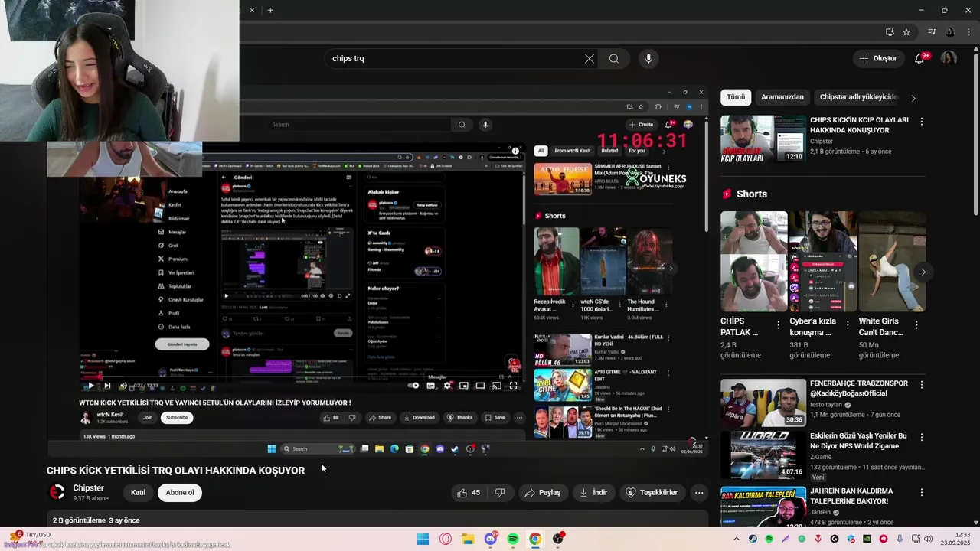Open the FENERBAHÇE-TRABZONSPOR video thumbnail
Viewport: 980px width, 551px height.
coord(763,403)
